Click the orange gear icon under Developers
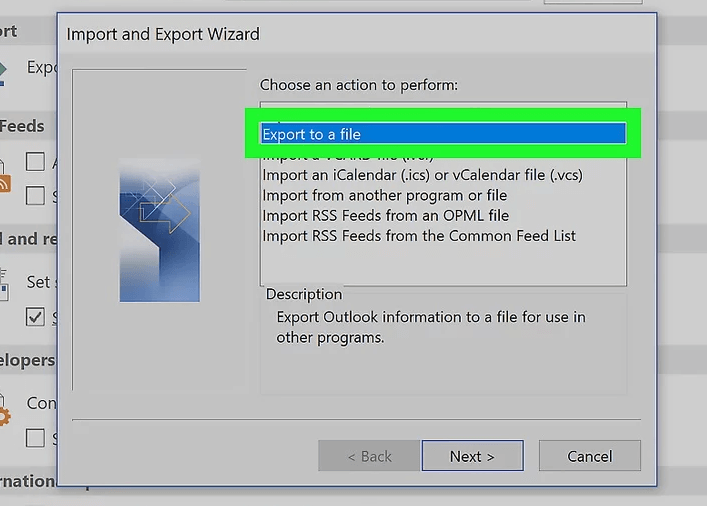 click(4, 414)
